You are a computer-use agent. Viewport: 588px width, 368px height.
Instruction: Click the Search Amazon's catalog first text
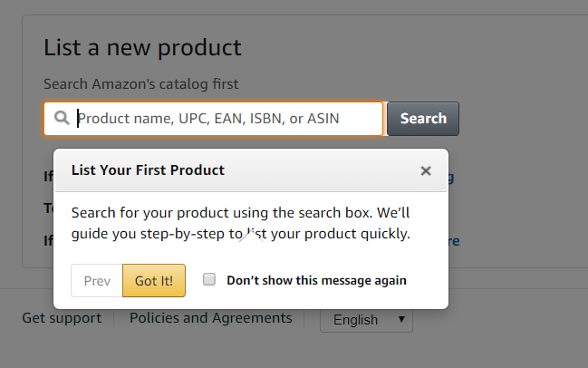(x=141, y=84)
